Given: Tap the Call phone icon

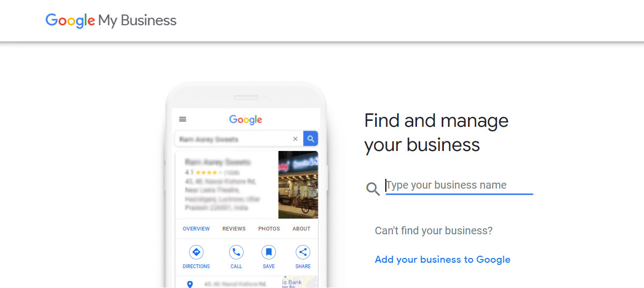Looking at the screenshot, I should click(x=236, y=253).
